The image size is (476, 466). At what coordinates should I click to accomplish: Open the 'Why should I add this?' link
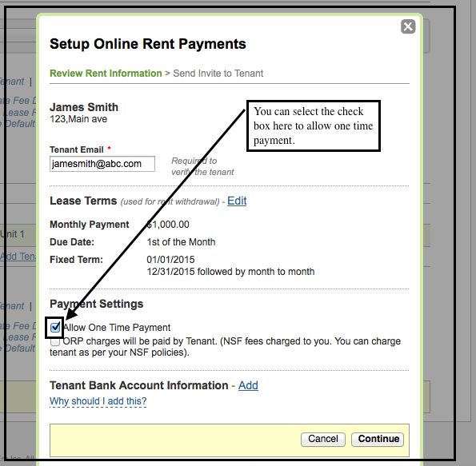[x=98, y=401]
